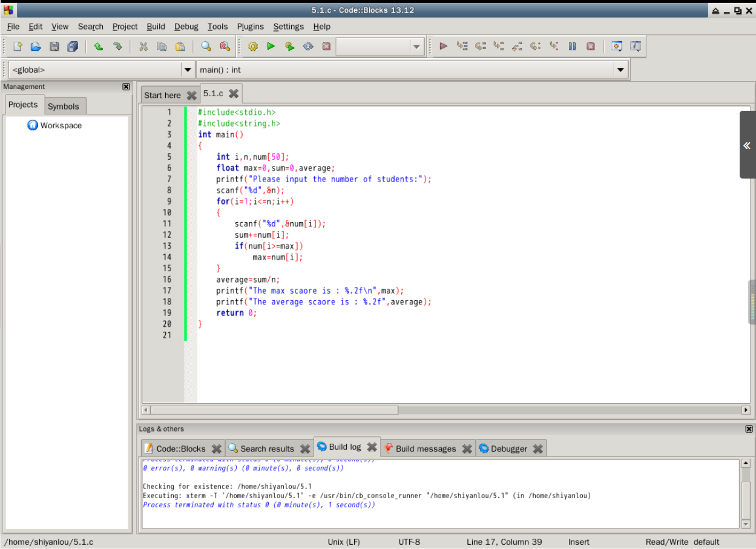Open Find with magnifier icon
Viewport: 756px width, 549px height.
(206, 46)
